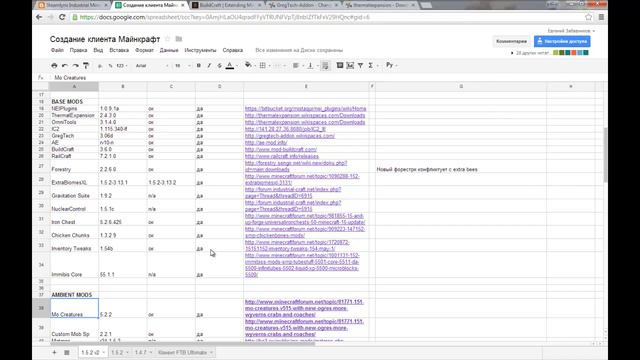Open the Chrome menu icon
This screenshot has width=640, height=360.
point(601,17)
